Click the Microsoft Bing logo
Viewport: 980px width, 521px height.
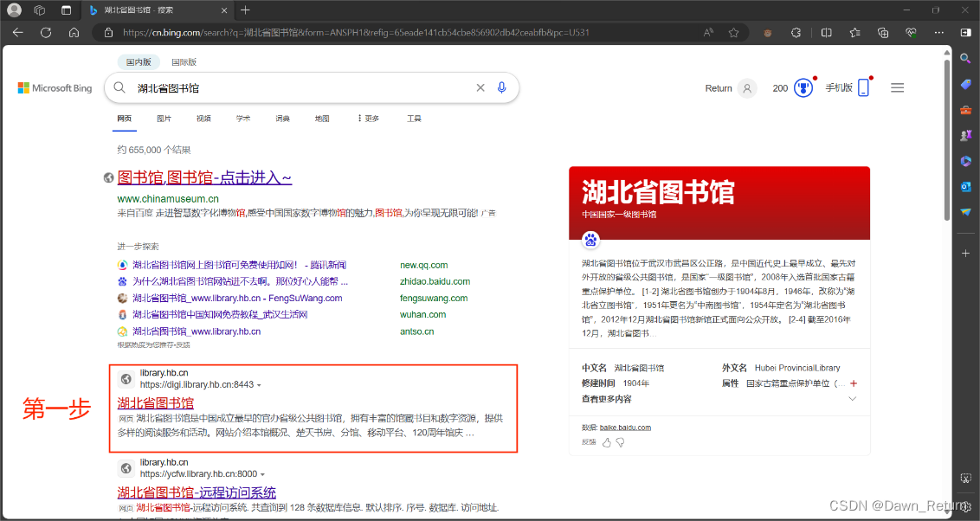click(55, 88)
